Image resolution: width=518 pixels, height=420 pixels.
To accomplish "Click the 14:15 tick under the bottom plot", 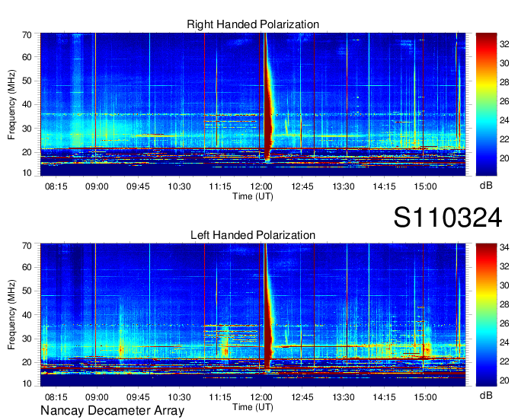I will (x=384, y=397).
